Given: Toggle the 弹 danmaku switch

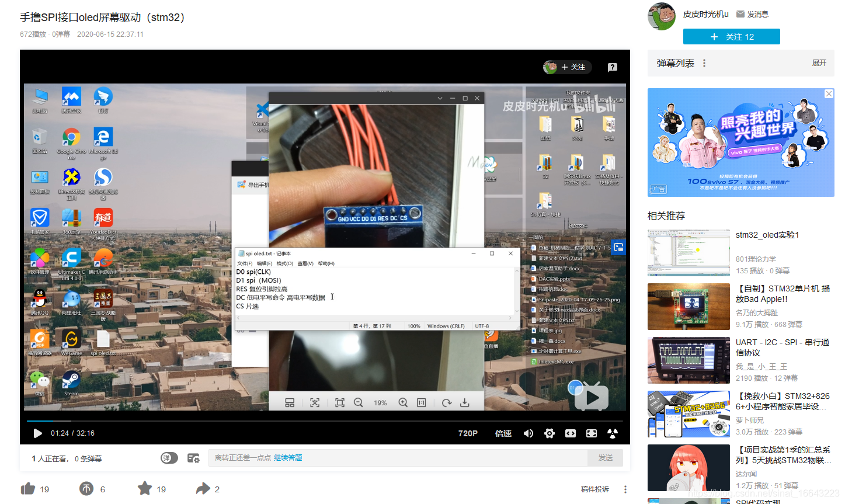Looking at the screenshot, I should coord(169,458).
